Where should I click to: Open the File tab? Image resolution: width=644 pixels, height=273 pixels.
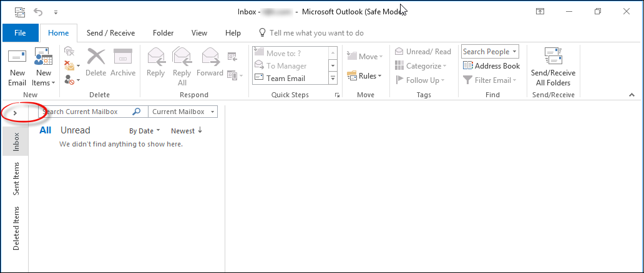click(x=20, y=33)
